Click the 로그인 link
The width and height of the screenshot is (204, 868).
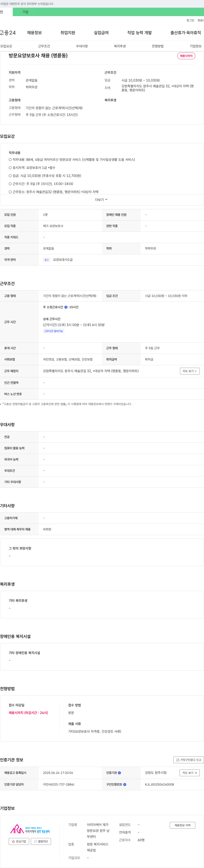190,21
